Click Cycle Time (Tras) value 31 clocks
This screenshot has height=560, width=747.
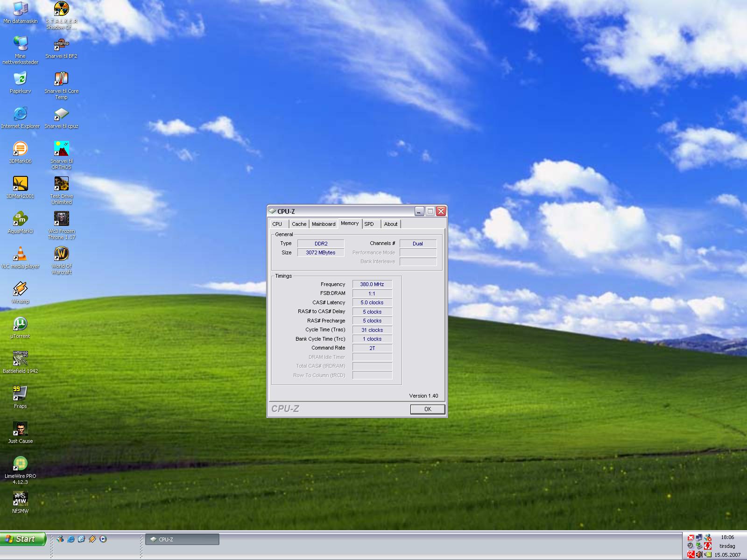tap(372, 330)
